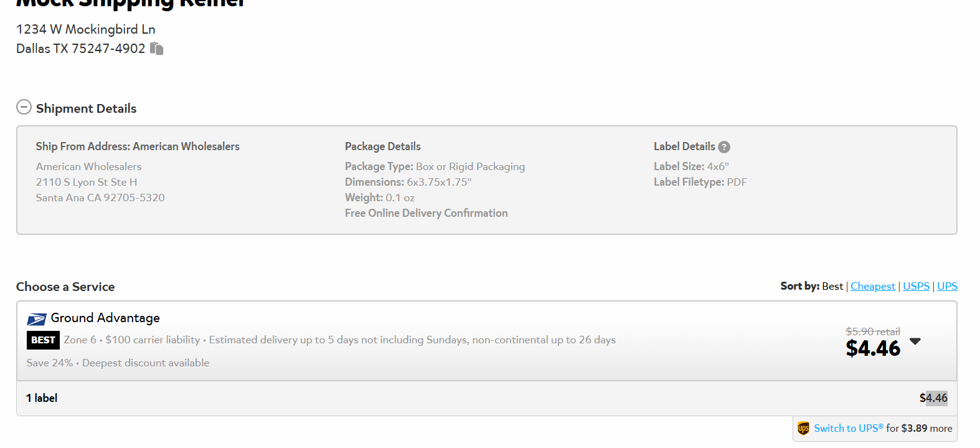Click the USPS eagle logo icon
Image resolution: width=980 pixels, height=448 pixels.
point(36,320)
